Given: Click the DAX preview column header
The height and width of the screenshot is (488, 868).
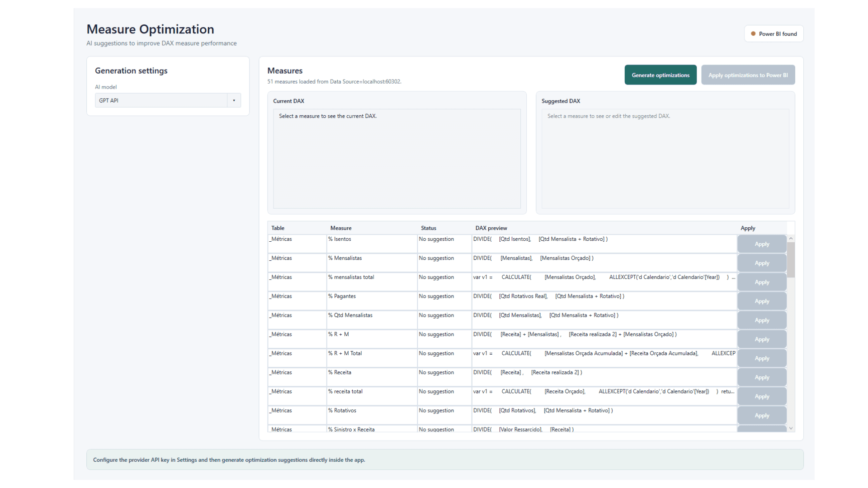Looking at the screenshot, I should pyautogui.click(x=491, y=228).
